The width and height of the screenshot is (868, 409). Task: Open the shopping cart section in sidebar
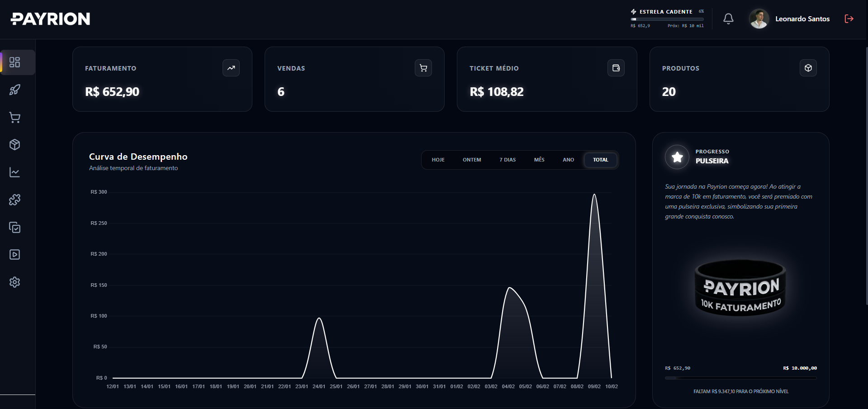point(15,117)
